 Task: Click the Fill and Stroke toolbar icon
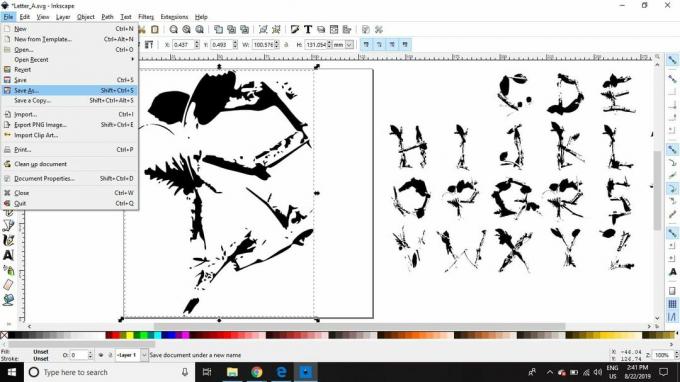(x=295, y=29)
